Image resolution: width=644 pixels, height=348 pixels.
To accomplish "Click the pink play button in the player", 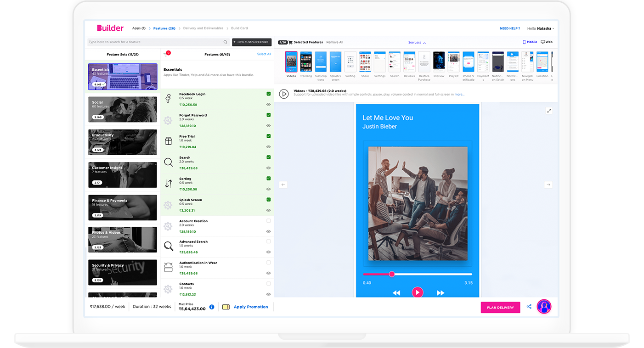I will point(417,292).
